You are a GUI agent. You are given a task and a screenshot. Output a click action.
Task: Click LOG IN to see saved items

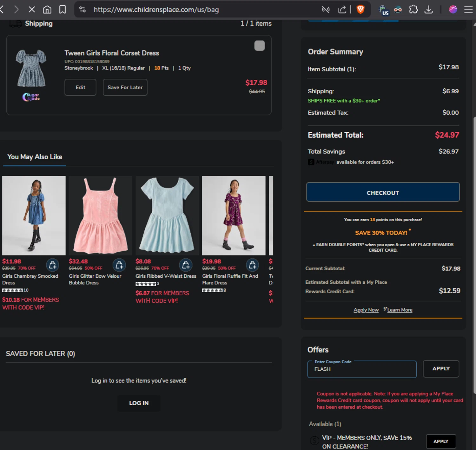(139, 403)
